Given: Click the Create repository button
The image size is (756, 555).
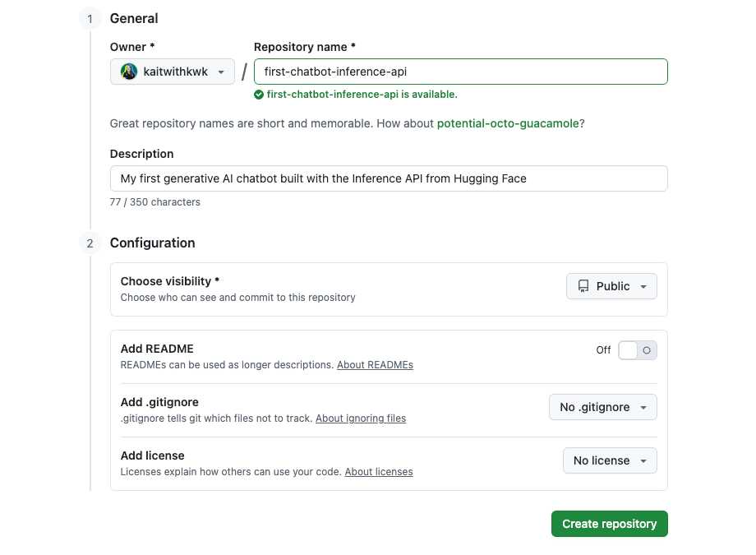Looking at the screenshot, I should coord(609,524).
